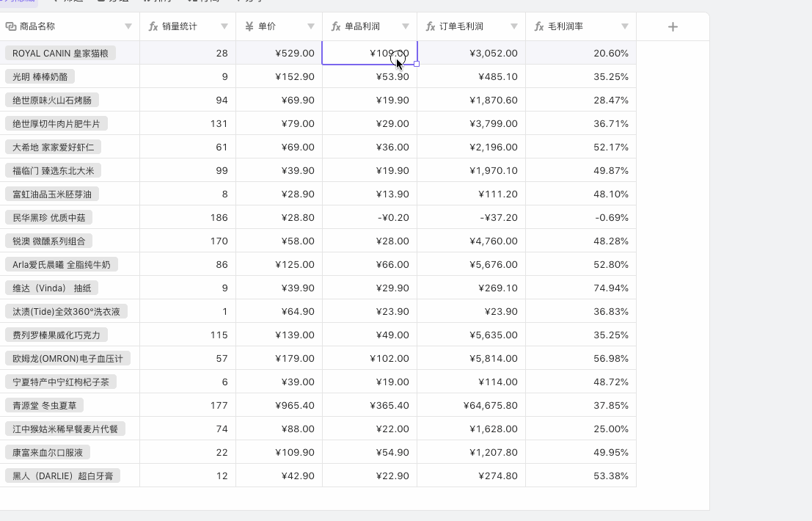Image resolution: width=812 pixels, height=521 pixels.
Task: Open the 毛利润率 column dropdown arrow
Action: tap(625, 26)
